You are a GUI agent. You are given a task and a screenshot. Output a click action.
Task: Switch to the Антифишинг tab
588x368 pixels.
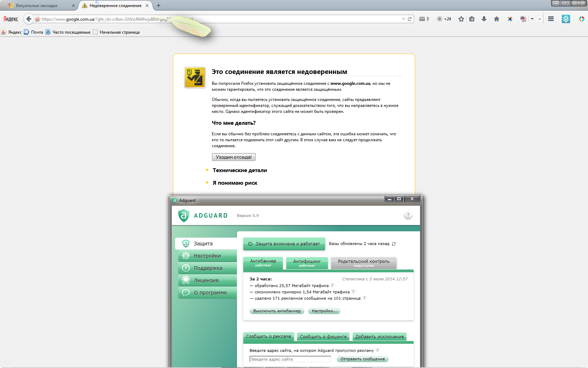tap(307, 263)
